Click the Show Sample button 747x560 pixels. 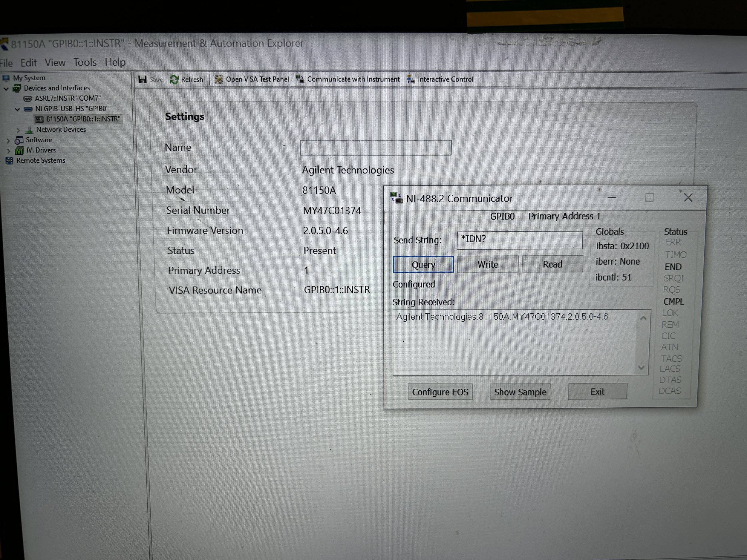click(520, 392)
